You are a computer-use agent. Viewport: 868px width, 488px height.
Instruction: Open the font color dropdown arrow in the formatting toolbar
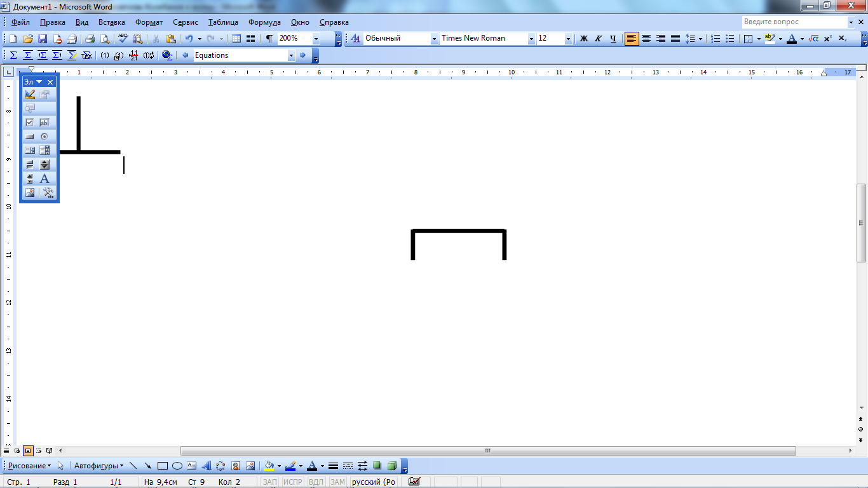click(x=802, y=39)
